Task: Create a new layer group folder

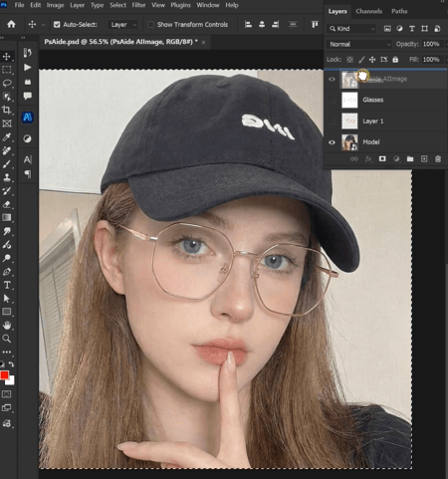Action: point(410,159)
